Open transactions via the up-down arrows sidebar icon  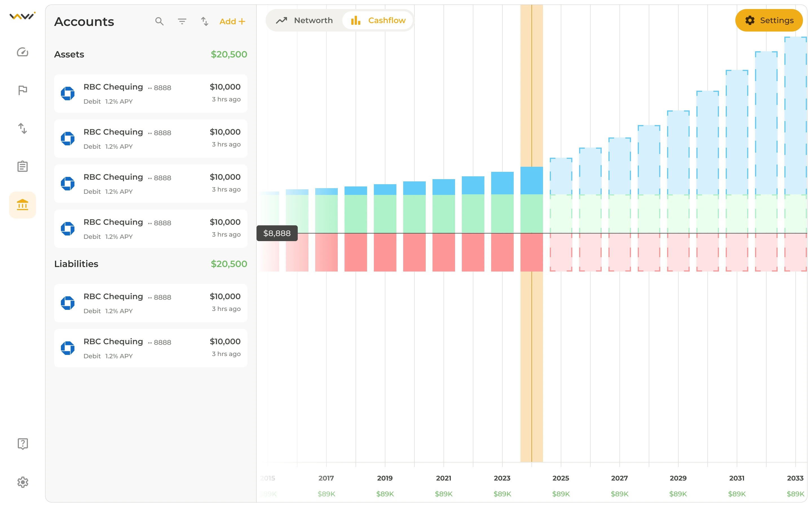22,128
